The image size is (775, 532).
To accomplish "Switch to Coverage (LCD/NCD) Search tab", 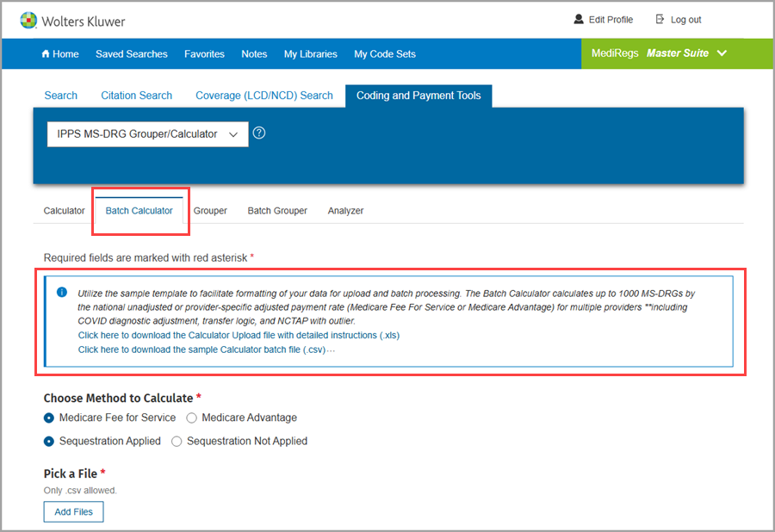I will [x=264, y=96].
